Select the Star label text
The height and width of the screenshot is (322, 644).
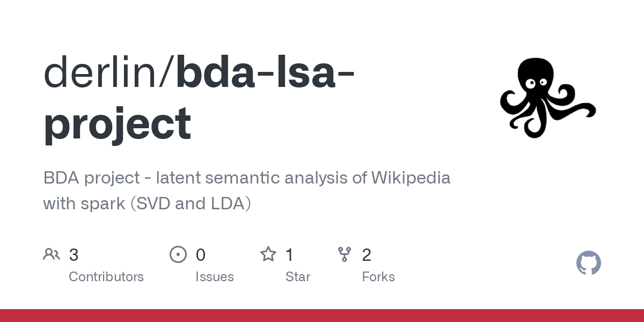pos(298,277)
